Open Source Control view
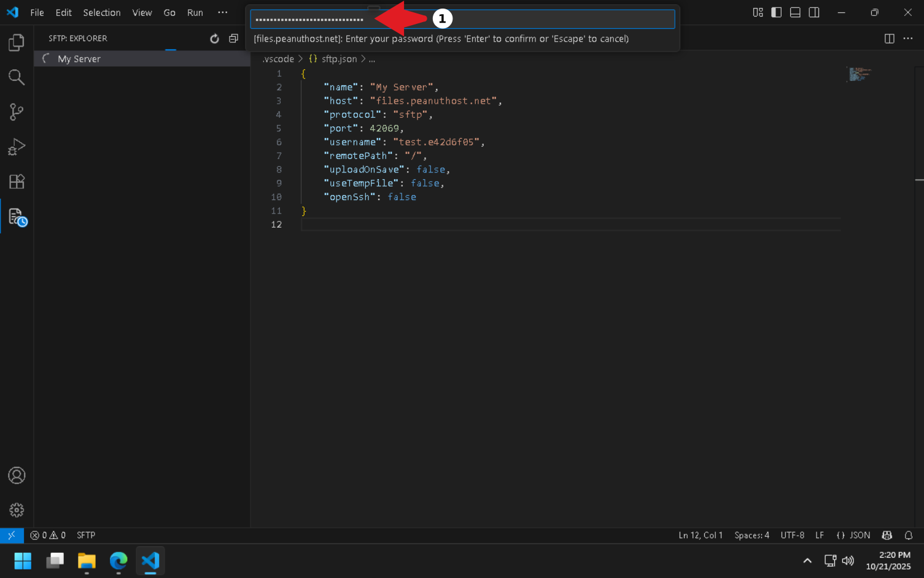Screen dimensions: 924x578 coord(17,112)
